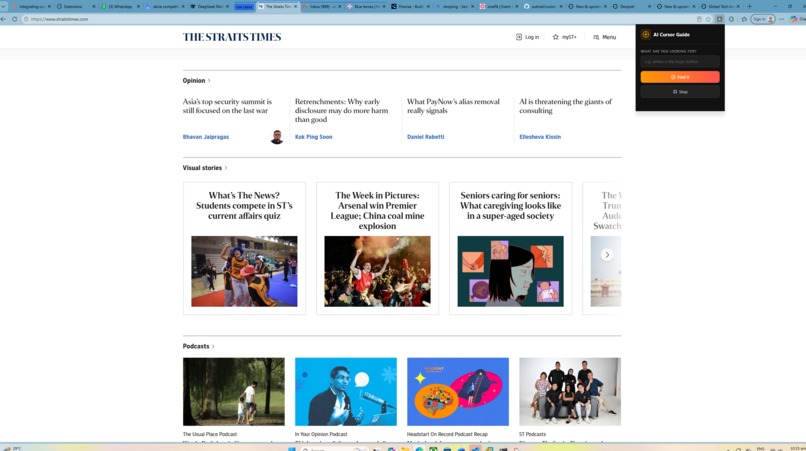Switch to the Deepvol tab
The width and height of the screenshot is (806, 451).
[630, 6]
